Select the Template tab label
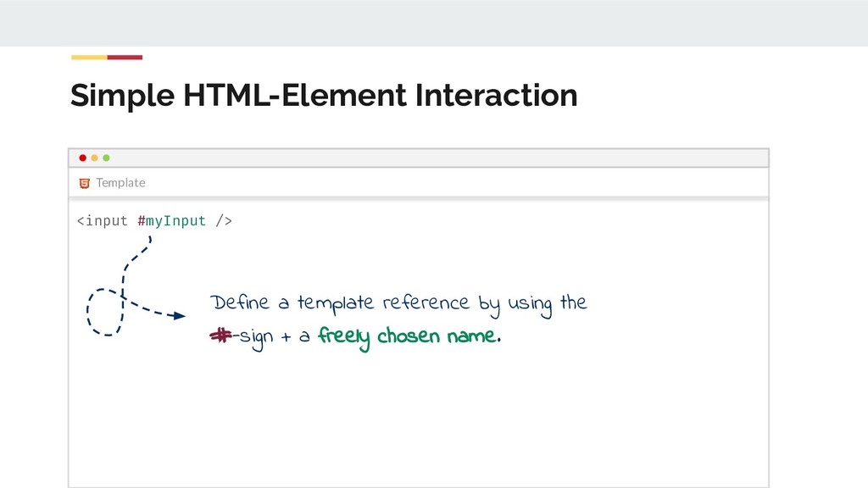868x488 pixels. [120, 182]
